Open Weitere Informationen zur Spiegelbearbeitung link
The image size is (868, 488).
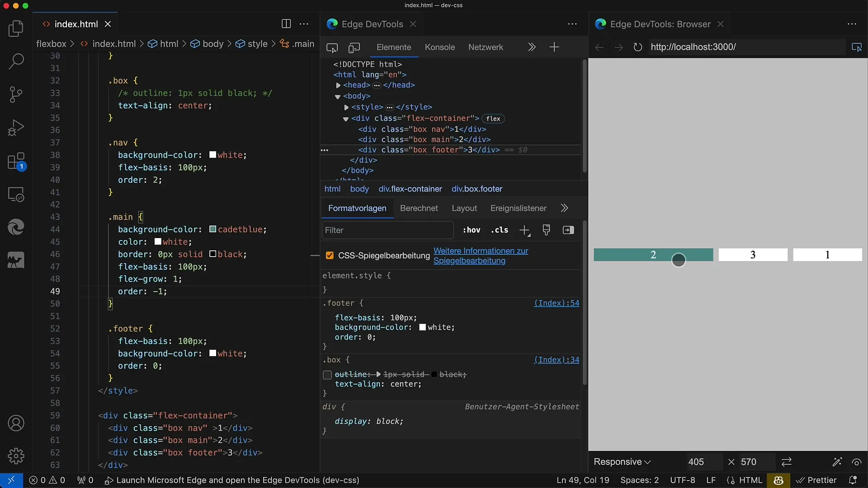481,256
